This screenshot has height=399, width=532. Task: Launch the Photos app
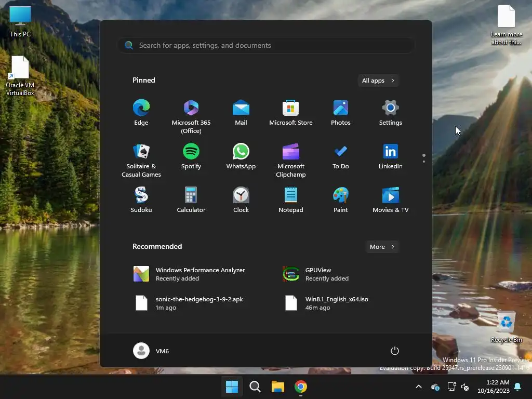pyautogui.click(x=341, y=113)
